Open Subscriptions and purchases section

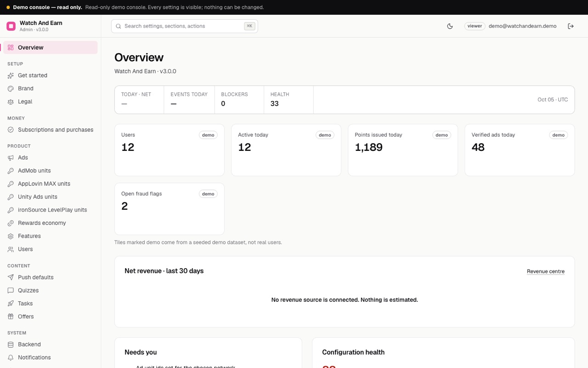tap(51, 130)
